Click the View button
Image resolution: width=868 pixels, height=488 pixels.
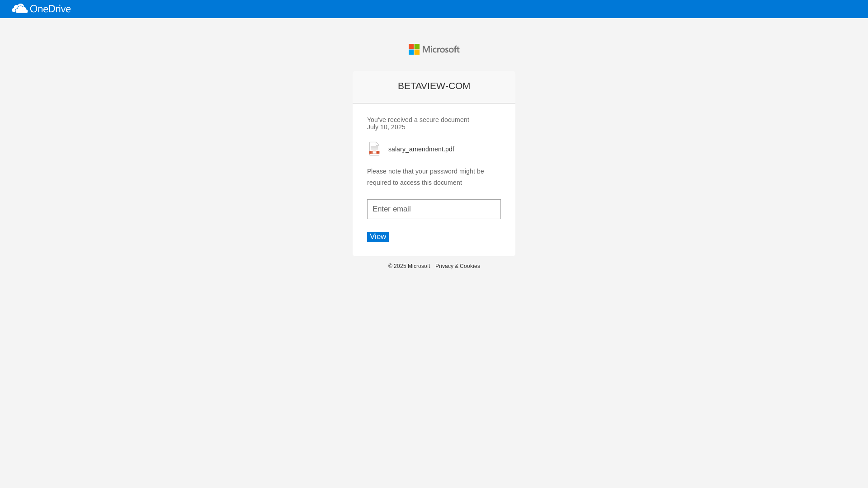click(x=378, y=237)
